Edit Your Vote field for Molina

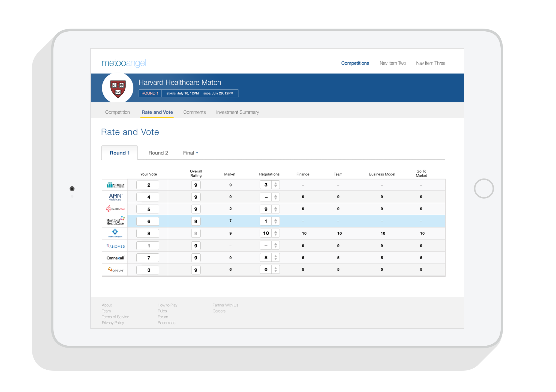148,185
